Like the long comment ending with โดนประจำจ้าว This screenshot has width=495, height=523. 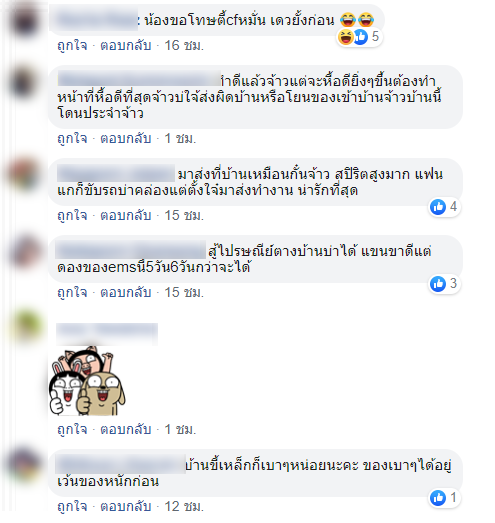click(72, 138)
